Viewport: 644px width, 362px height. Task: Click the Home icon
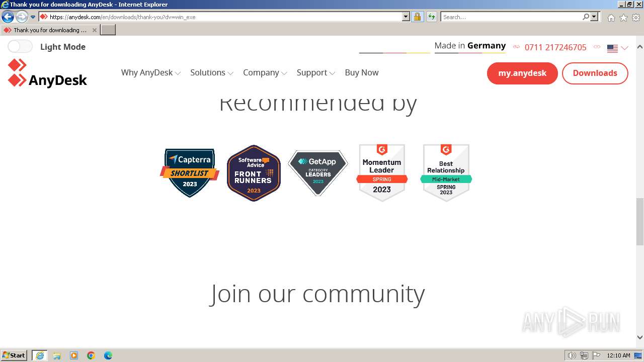[611, 18]
